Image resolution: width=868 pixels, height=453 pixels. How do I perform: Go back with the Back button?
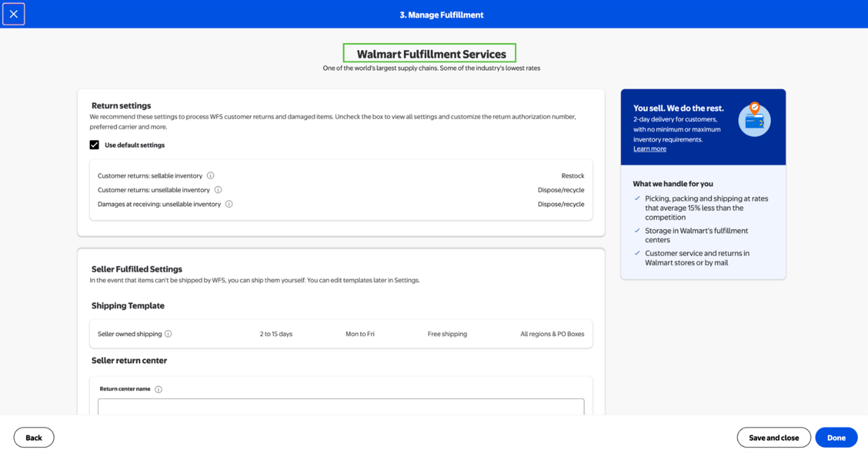click(x=34, y=438)
